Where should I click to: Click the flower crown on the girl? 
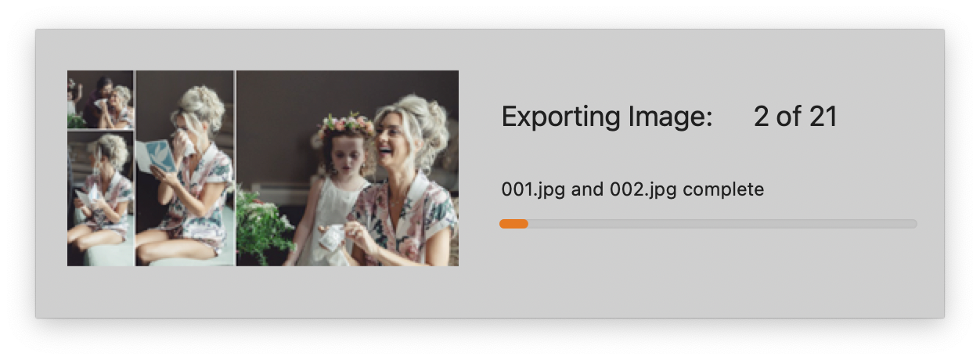[348, 124]
